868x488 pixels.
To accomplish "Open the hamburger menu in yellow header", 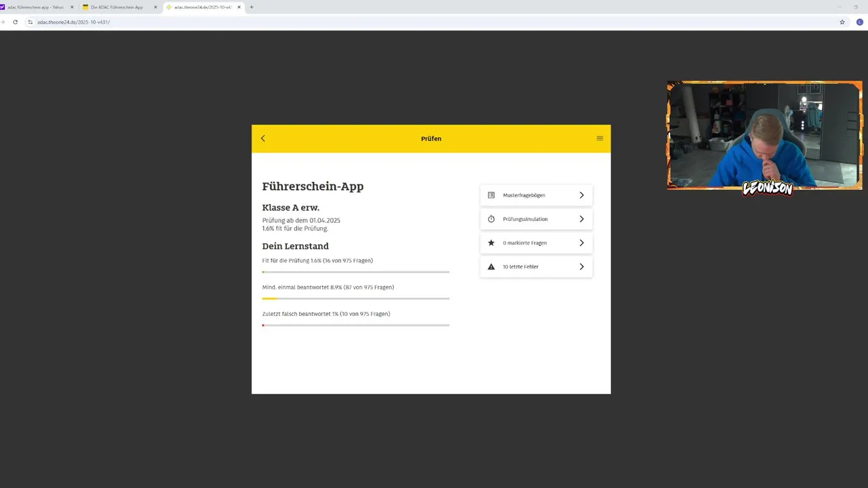I will [x=599, y=138].
